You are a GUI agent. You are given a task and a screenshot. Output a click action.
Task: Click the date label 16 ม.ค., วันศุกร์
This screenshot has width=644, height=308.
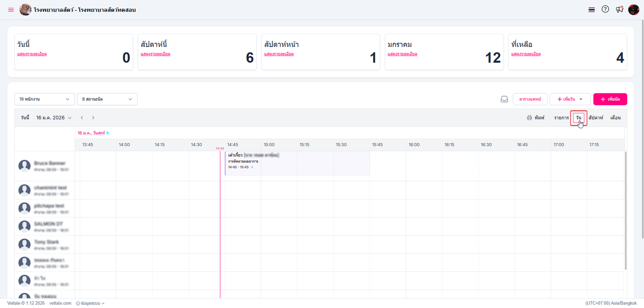coord(92,133)
